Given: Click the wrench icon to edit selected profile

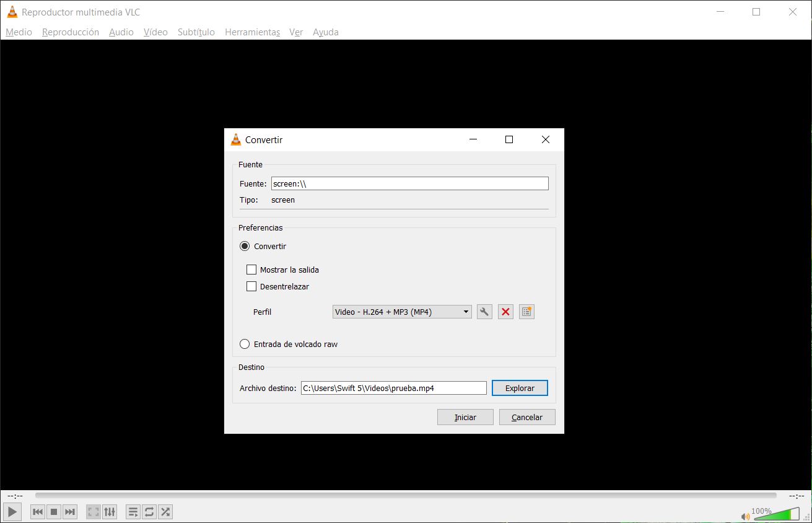Looking at the screenshot, I should tap(484, 312).
